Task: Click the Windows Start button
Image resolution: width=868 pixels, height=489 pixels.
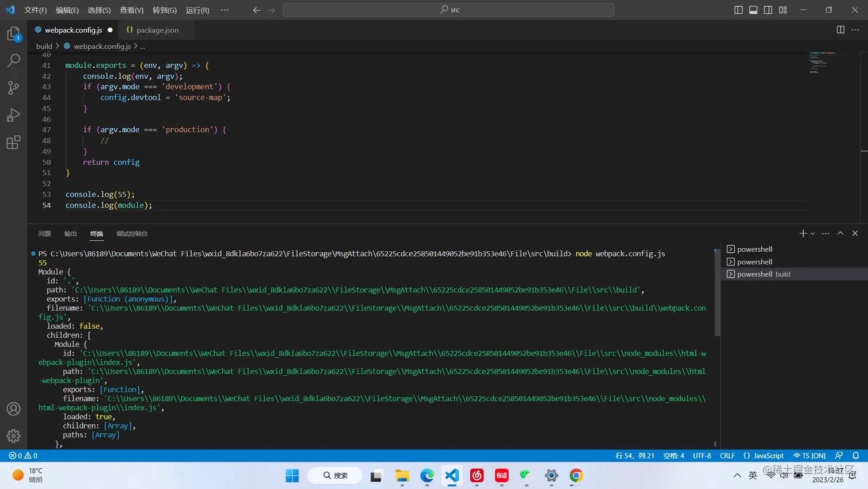Action: pos(292,475)
